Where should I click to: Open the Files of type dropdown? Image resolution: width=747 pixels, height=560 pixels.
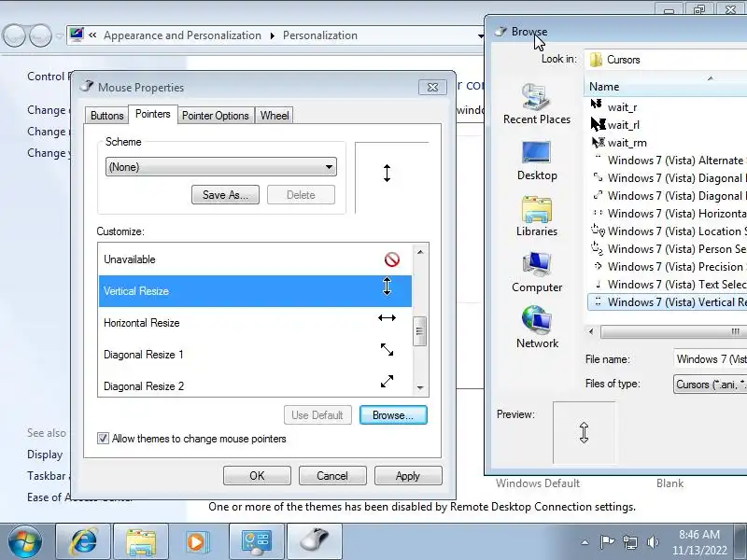[711, 385]
